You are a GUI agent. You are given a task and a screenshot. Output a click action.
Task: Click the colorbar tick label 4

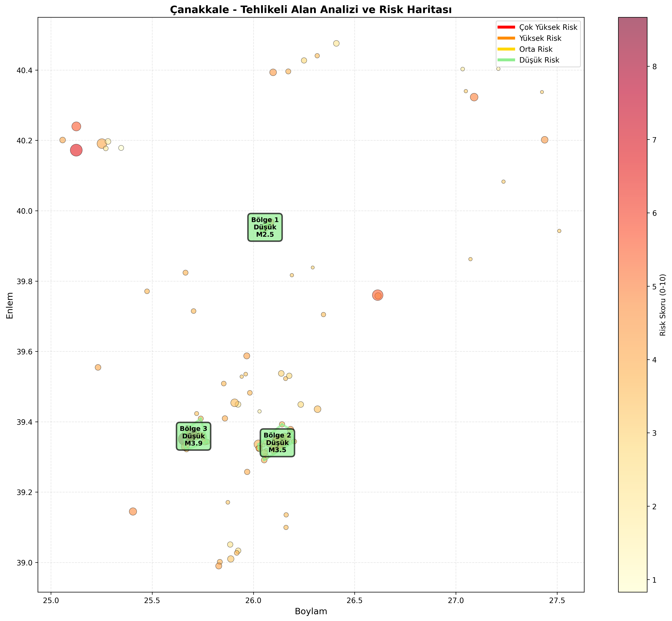coord(654,360)
